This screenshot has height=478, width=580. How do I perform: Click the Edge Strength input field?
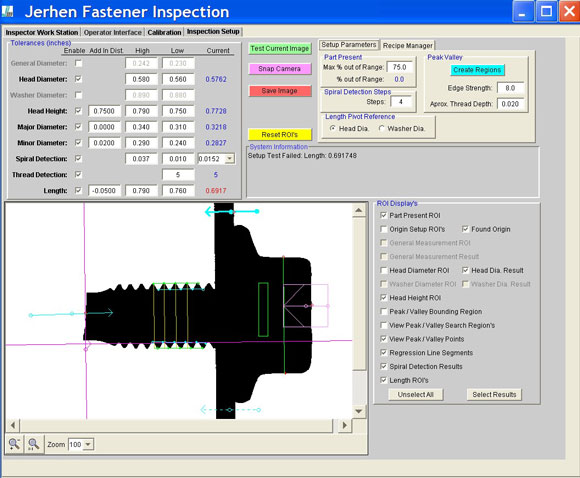pyautogui.click(x=510, y=88)
